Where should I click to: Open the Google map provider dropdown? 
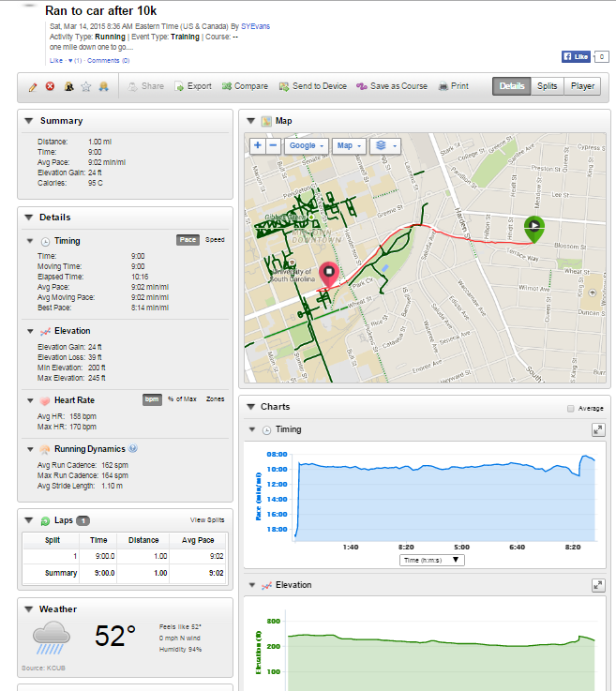(x=307, y=146)
